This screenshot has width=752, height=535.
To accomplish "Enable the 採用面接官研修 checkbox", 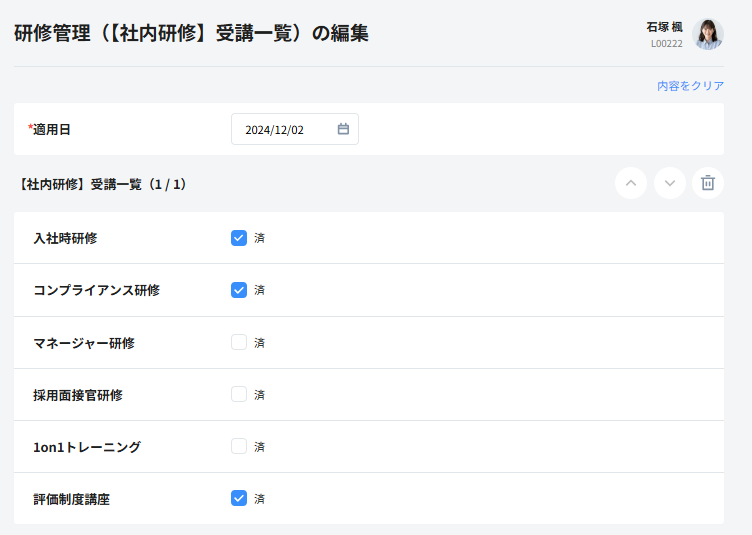I will click(239, 394).
